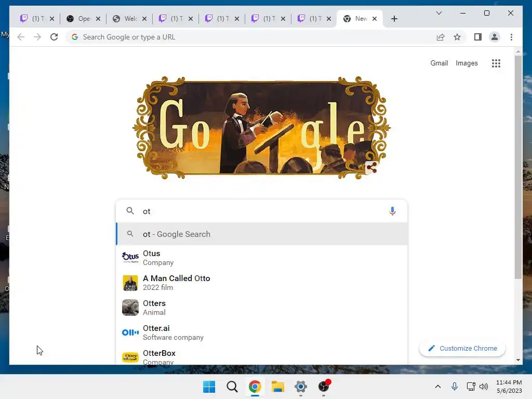This screenshot has height=399, width=532.
Task: Select the Otter.ai suggestion
Action: pos(261,332)
